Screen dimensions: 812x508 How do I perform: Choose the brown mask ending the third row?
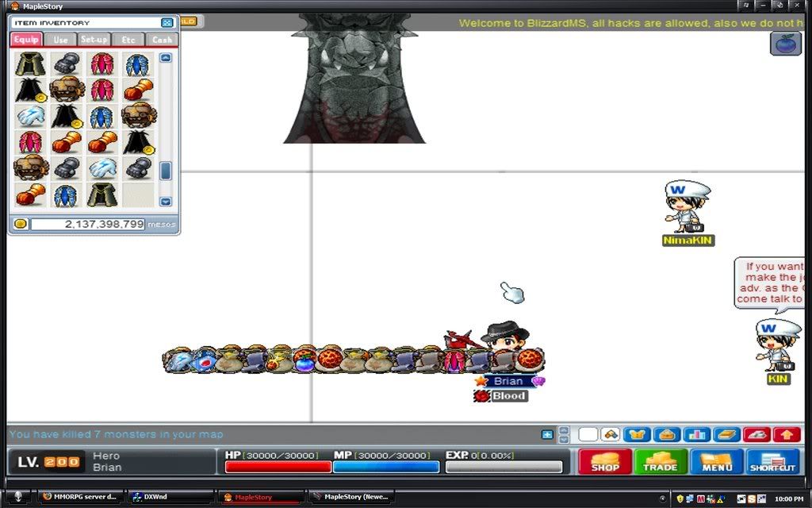(138, 115)
